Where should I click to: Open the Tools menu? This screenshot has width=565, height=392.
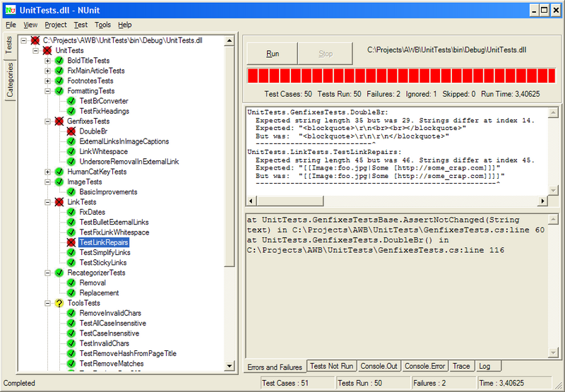pos(102,25)
